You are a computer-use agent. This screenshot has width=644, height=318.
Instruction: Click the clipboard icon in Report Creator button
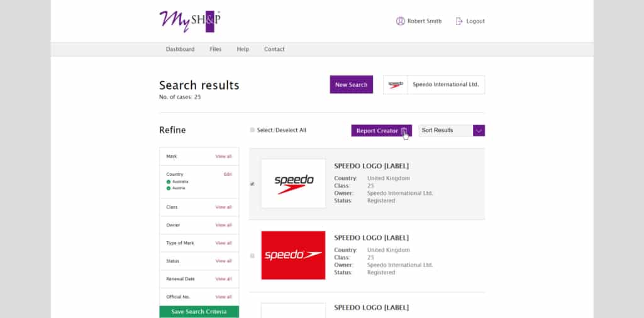click(x=404, y=131)
